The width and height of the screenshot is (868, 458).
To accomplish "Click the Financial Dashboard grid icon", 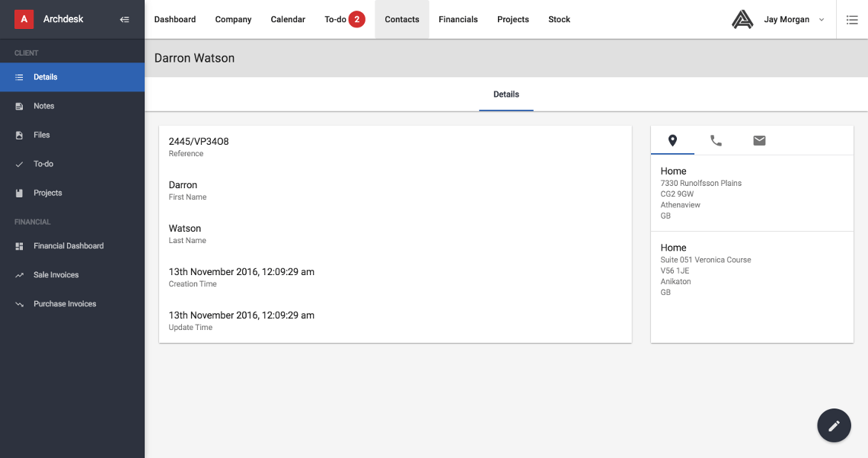I will pos(19,246).
